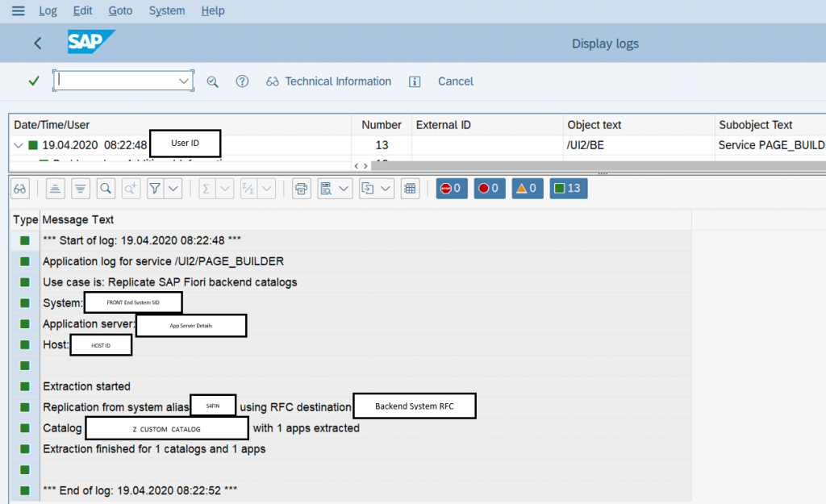Screen dimensions: 826x504
Task: Click the External ID column header
Action: (x=487, y=125)
